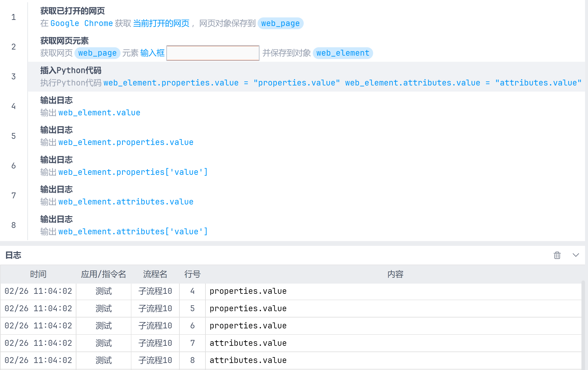Select the log row for line 4

pos(248,291)
